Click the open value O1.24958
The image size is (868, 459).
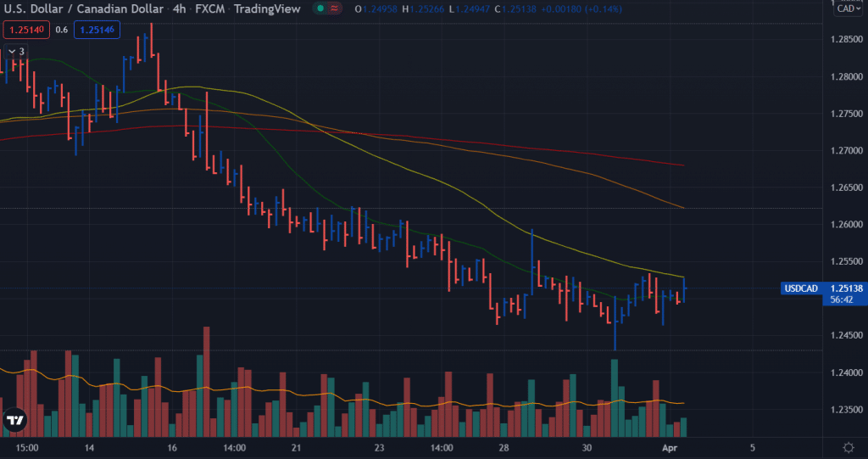tap(376, 8)
